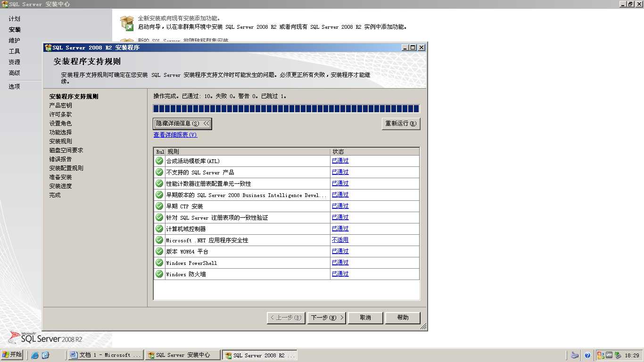Click 产品密钥 step in wizard list
Viewport: 644px width, 362px height.
click(61, 106)
